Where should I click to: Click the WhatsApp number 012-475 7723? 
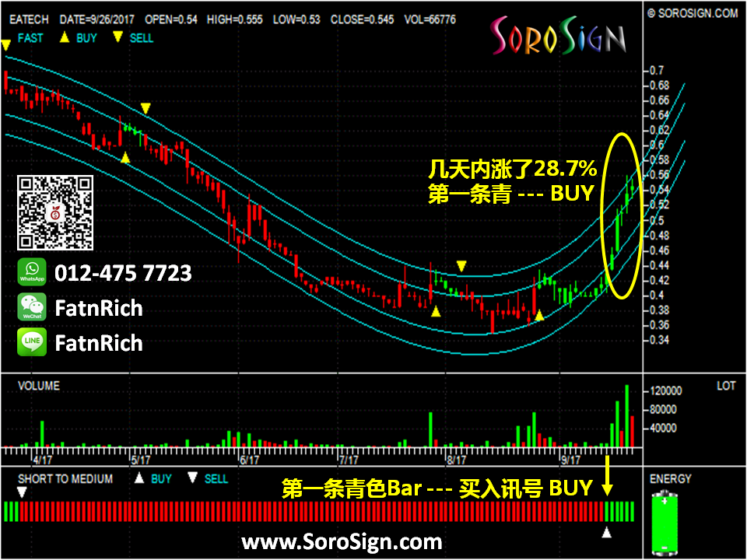(x=123, y=273)
